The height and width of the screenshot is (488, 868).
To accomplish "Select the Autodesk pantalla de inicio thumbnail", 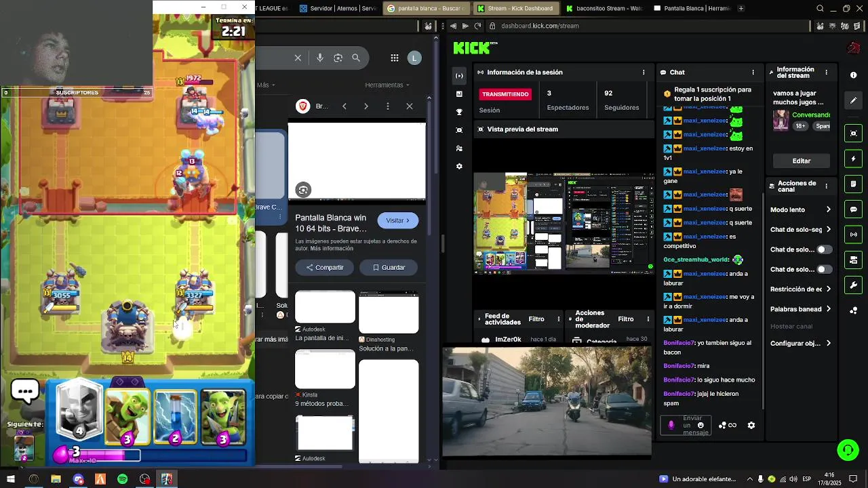I will click(325, 307).
